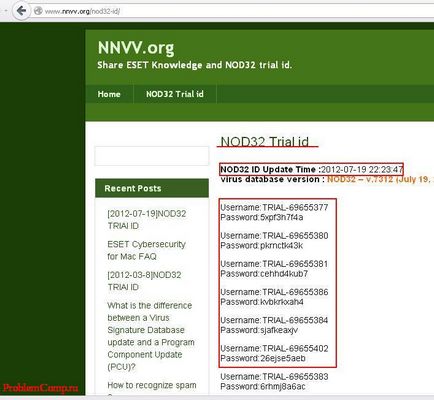Viewport: 434px width, 400px height.
Task: Open the NOD32 Trial id menu item
Action: coord(175,94)
